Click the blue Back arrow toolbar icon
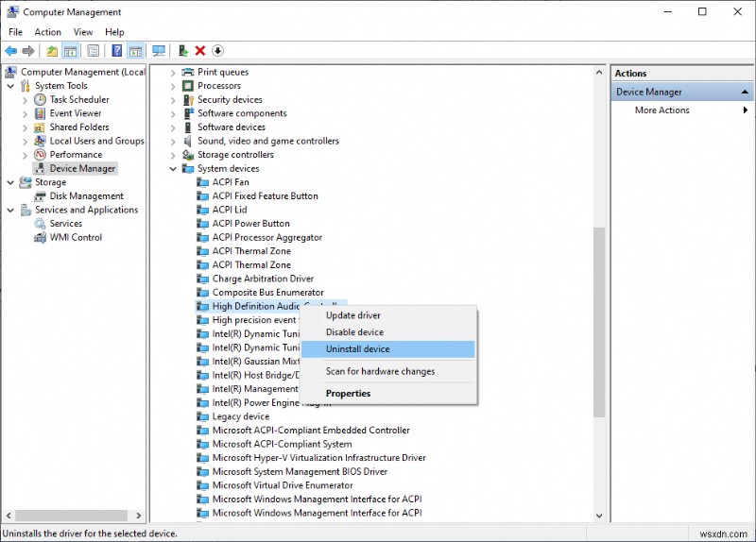The image size is (756, 542). (10, 51)
